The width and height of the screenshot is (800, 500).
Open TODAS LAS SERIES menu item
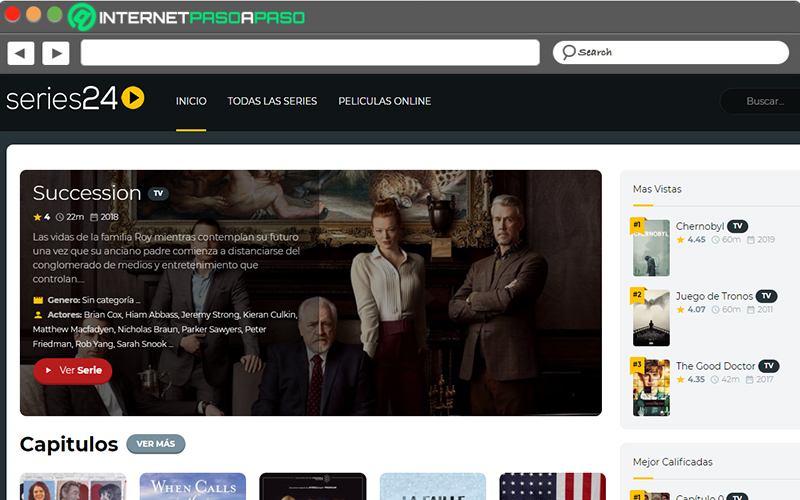point(272,101)
